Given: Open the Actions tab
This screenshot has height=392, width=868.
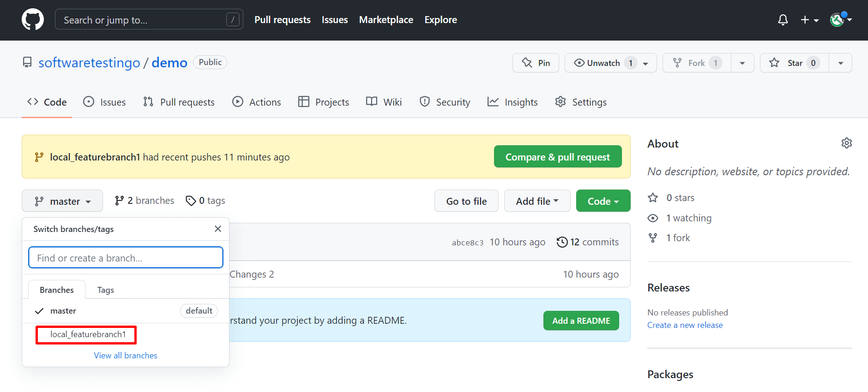Looking at the screenshot, I should click(x=257, y=102).
